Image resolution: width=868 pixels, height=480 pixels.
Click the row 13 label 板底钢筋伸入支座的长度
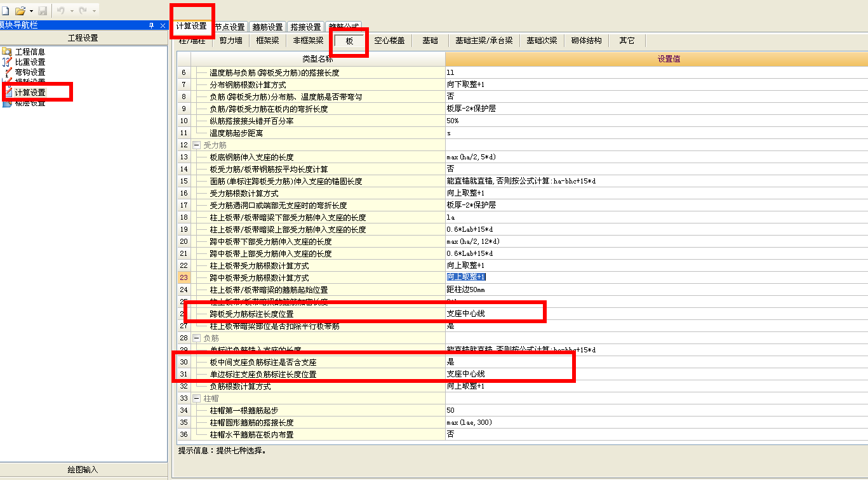[x=251, y=157]
